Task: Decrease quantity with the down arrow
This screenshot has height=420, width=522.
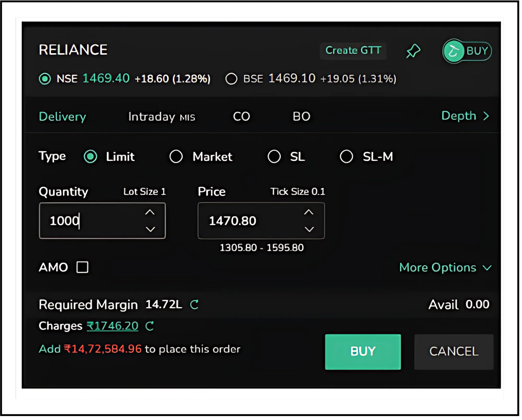Action: (150, 229)
